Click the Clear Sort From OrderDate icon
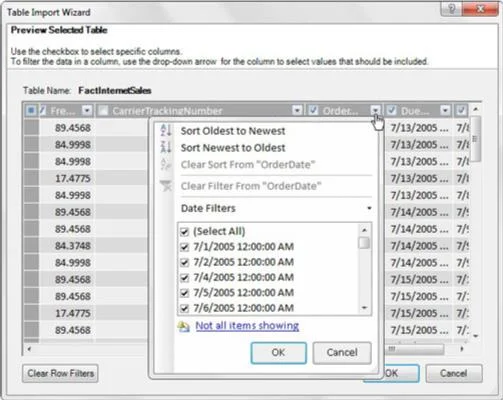 pos(166,164)
